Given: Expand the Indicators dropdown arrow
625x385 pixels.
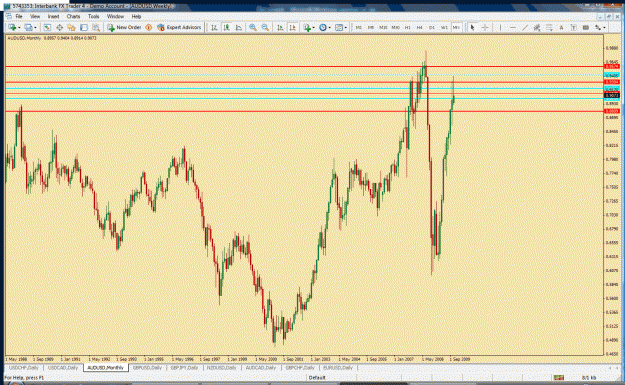Looking at the screenshot, I should coord(313,28).
